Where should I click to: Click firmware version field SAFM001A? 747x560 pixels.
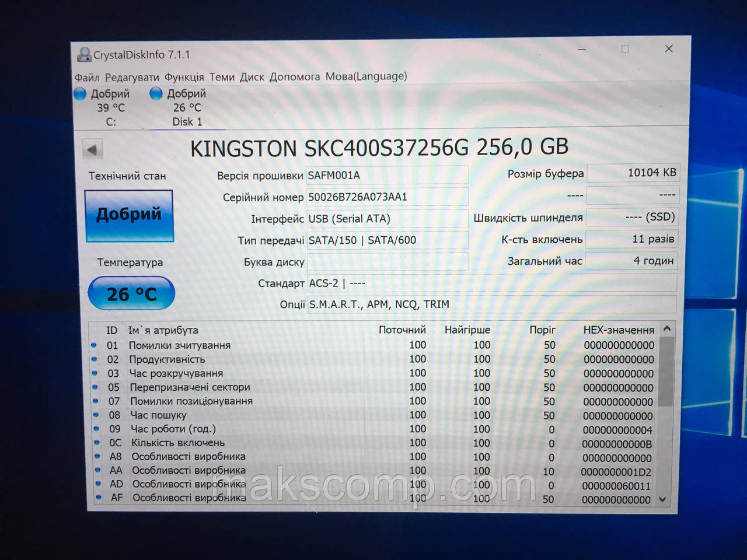[x=387, y=175]
